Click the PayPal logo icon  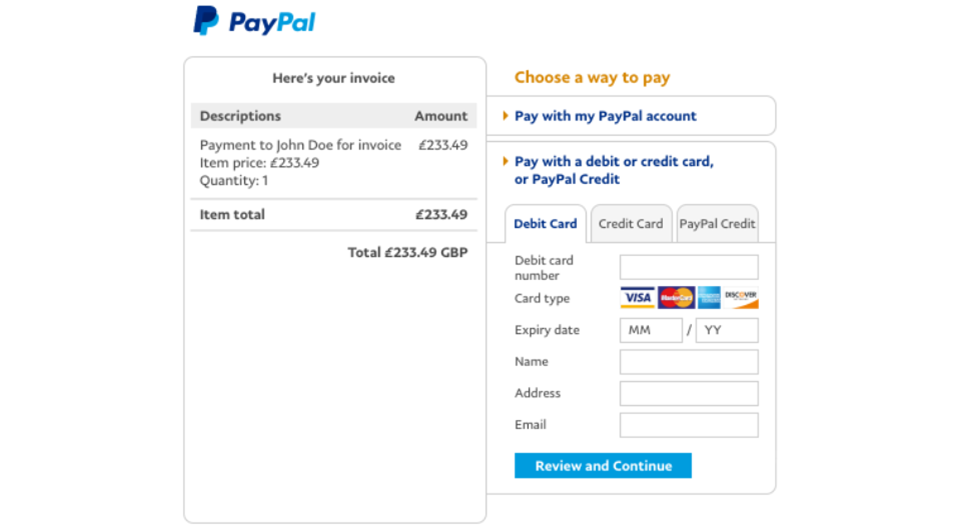(206, 21)
